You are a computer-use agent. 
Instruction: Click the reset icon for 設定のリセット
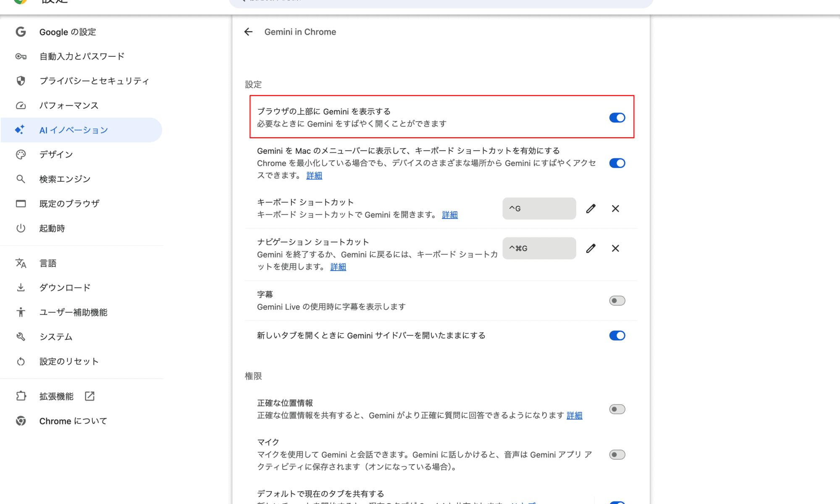21,361
